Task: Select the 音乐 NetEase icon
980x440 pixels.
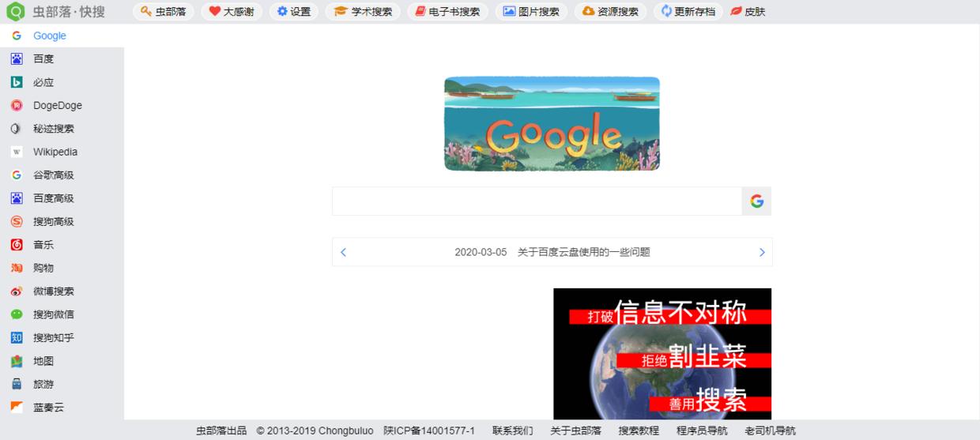Action: pos(17,245)
